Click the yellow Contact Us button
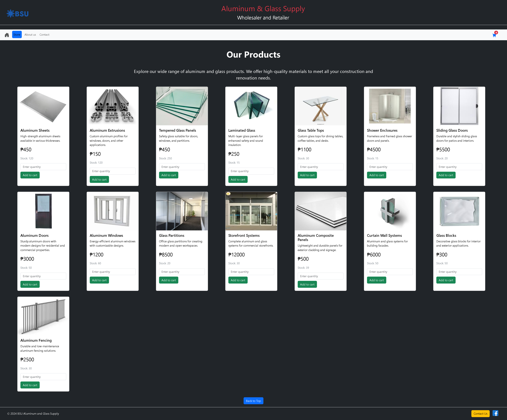The width and height of the screenshot is (507, 420). [x=480, y=413]
